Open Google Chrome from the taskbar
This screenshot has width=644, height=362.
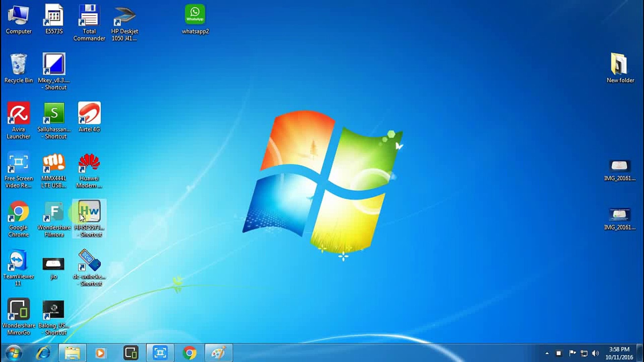point(190,353)
